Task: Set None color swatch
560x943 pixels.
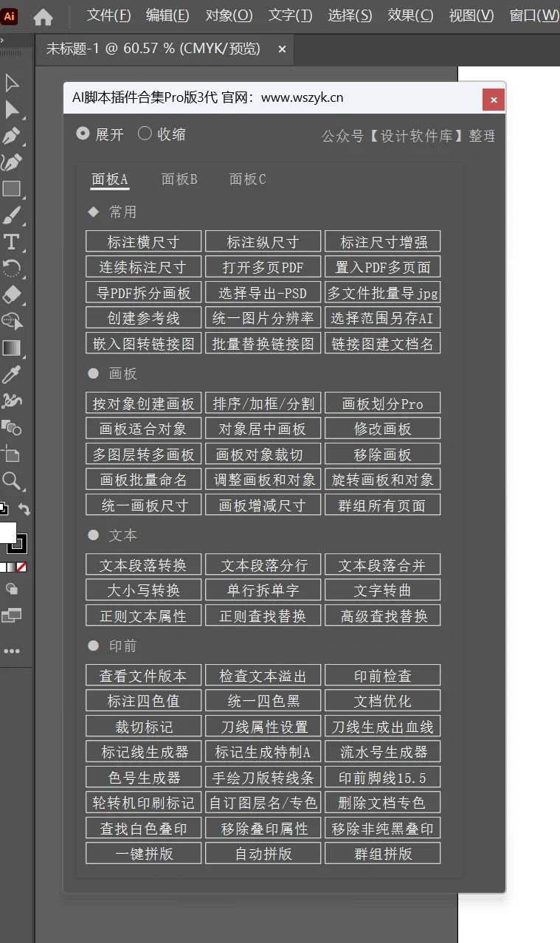Action: tap(21, 567)
